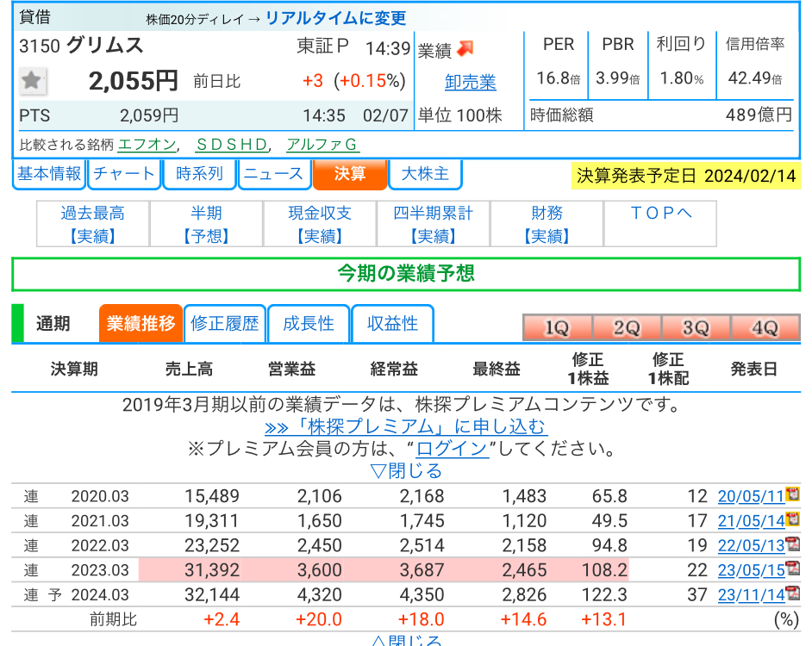Click the 今期の業績予想 heading box

pos(406,273)
